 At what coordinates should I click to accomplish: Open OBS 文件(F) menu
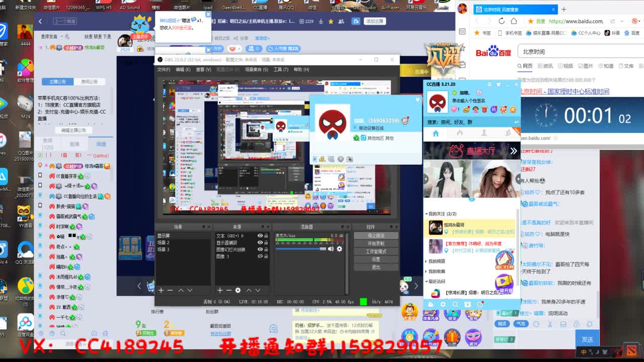164,69
